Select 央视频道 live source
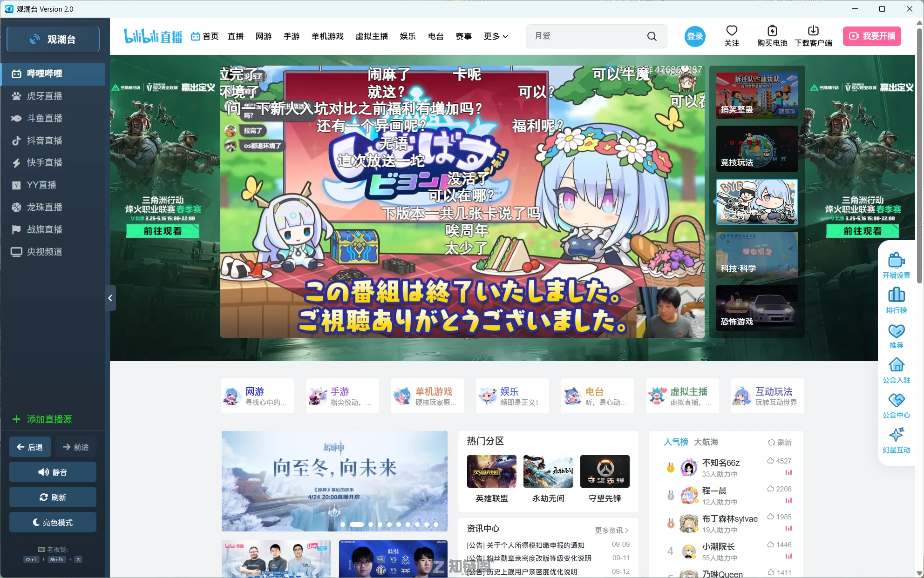924x578 pixels. click(x=53, y=252)
